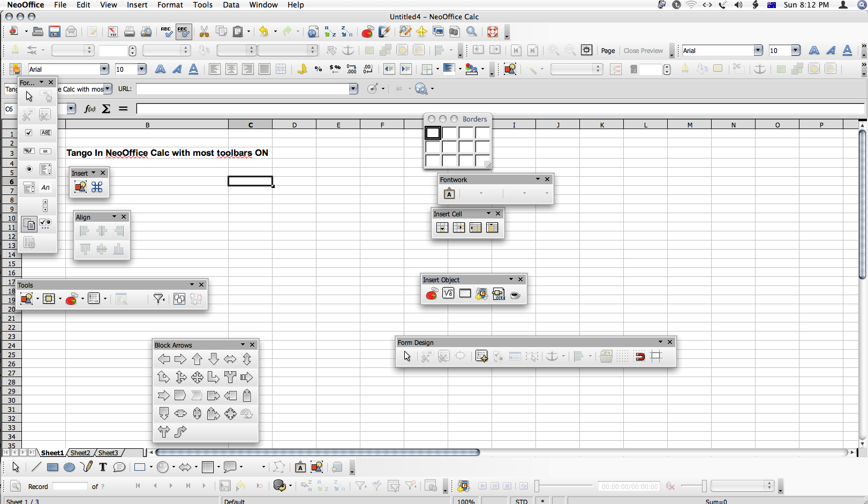
Task: Select the Rectangle drawing tool
Action: 52,467
